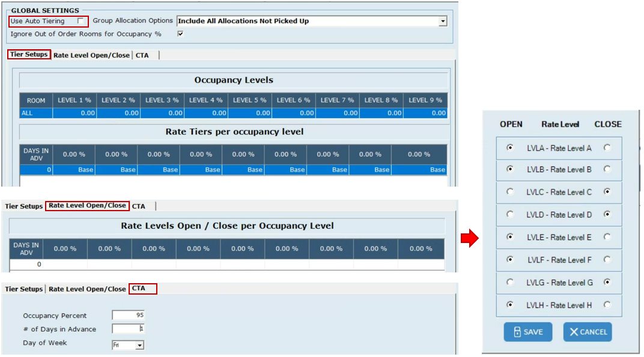Expand the Day of Week dropdown
Viewport: 644px width, 357px height.
139,345
